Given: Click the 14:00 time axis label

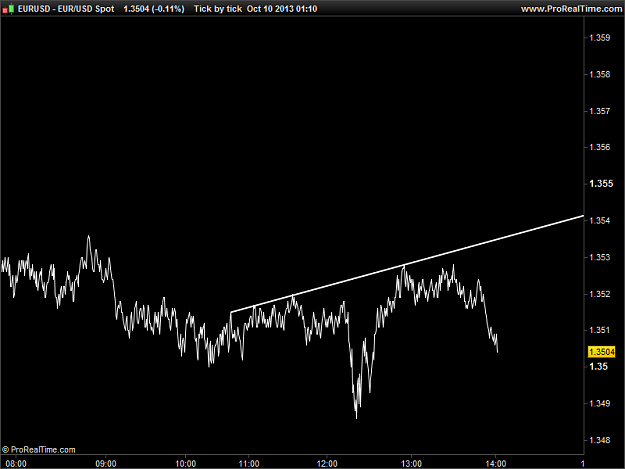Looking at the screenshot, I should point(495,464).
